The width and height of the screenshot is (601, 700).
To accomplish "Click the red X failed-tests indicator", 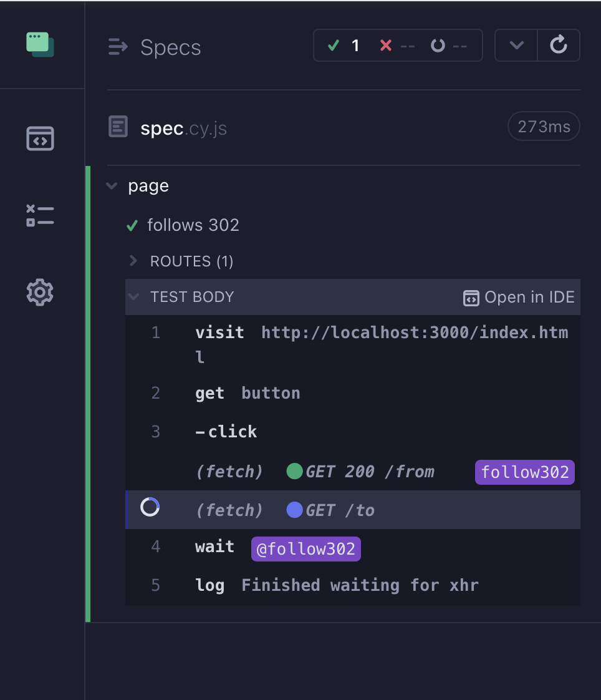I will coord(386,45).
